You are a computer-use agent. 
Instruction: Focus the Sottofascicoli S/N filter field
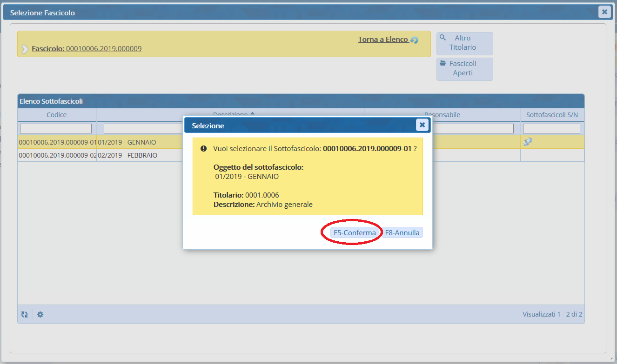[x=551, y=128]
